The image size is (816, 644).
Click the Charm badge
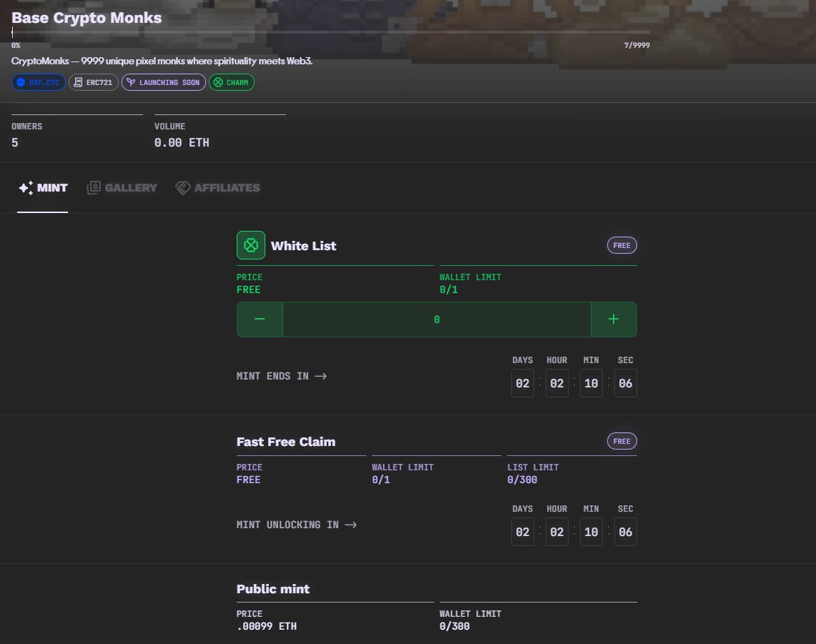click(232, 82)
